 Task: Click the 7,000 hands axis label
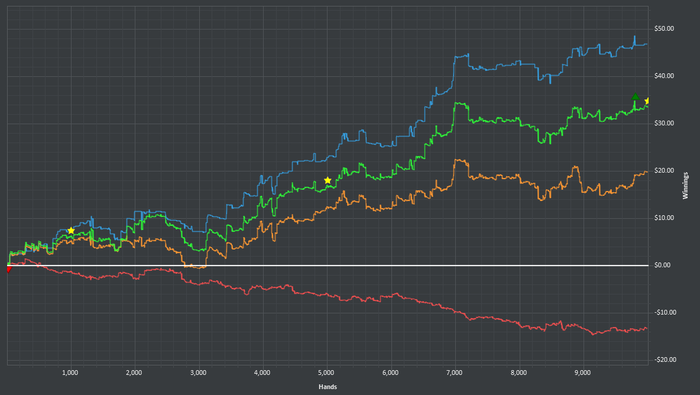tap(454, 373)
